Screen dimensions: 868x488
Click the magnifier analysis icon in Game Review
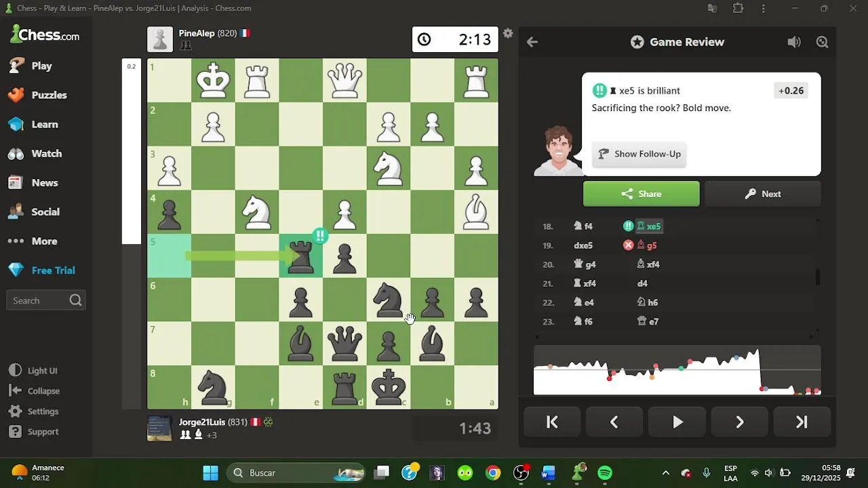[823, 42]
